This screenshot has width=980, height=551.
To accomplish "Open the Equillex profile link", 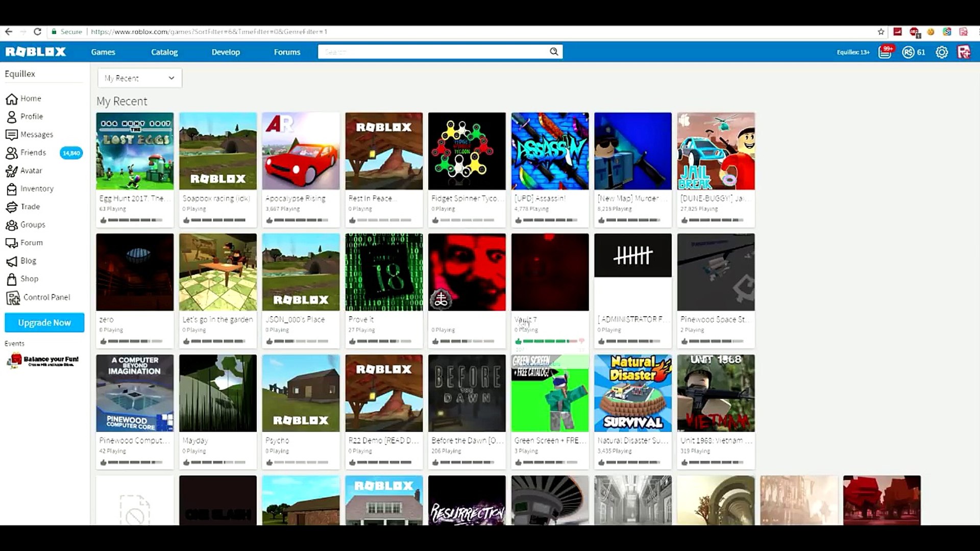I will [x=20, y=73].
